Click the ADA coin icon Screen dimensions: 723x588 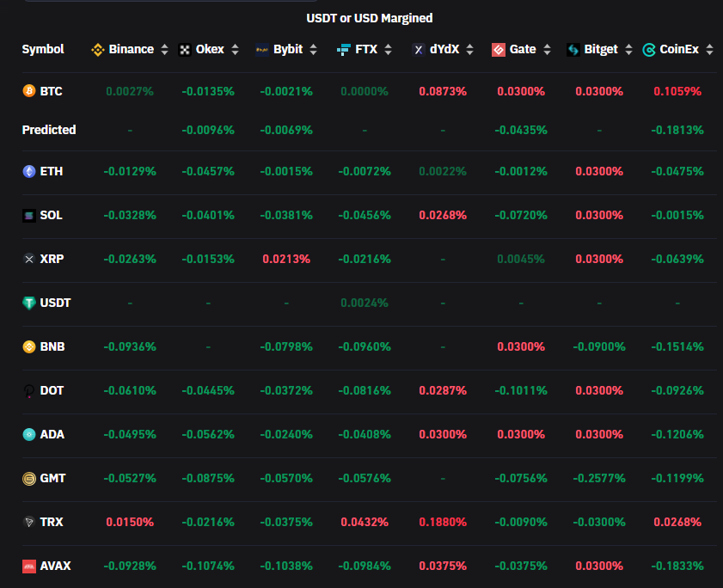pos(29,434)
